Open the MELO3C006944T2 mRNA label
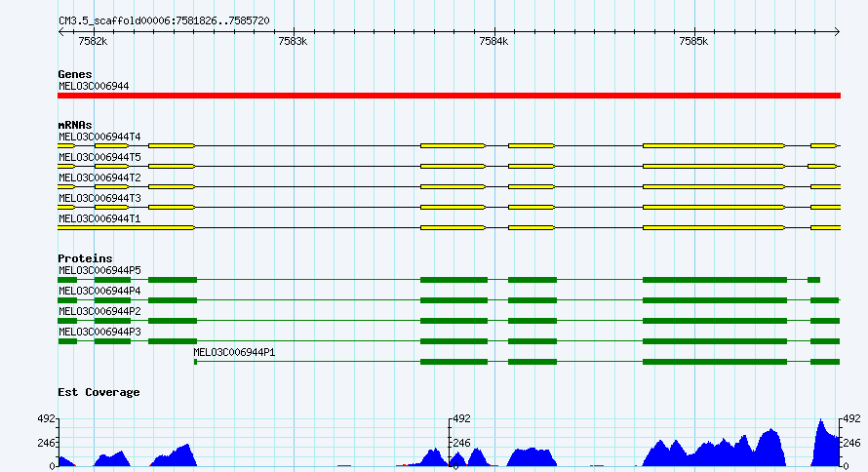868x472 pixels. [99, 177]
